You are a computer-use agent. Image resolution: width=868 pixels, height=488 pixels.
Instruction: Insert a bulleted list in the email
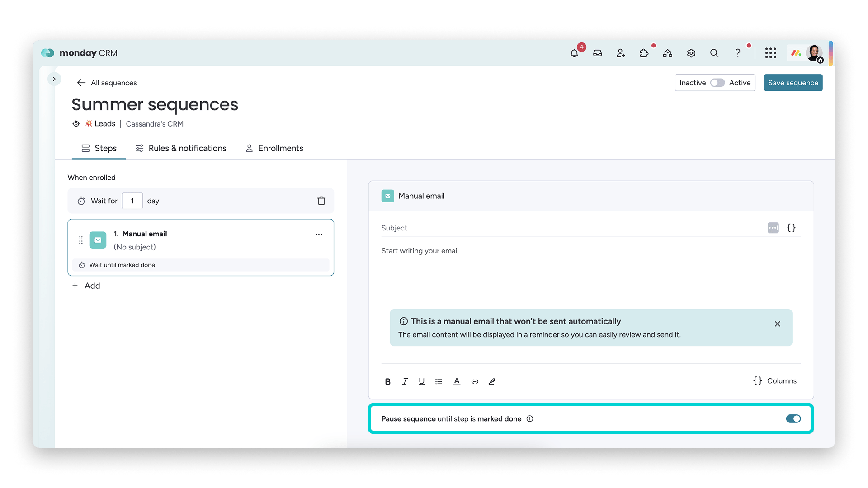click(x=439, y=381)
